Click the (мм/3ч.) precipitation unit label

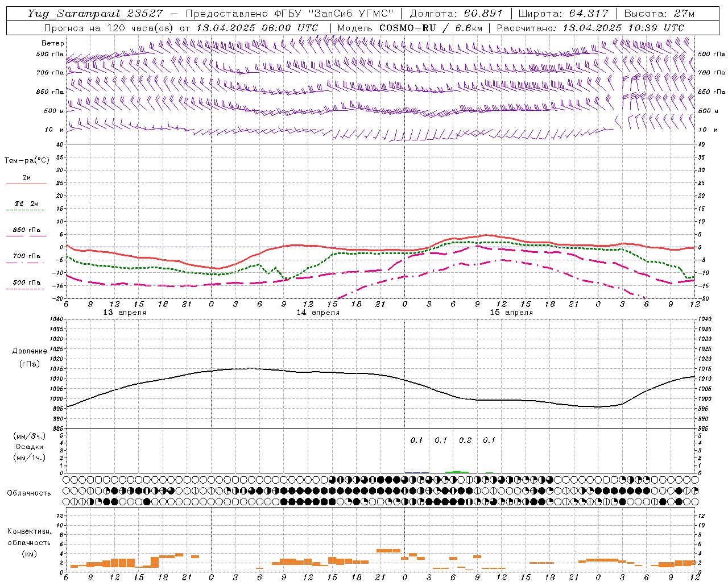point(30,436)
